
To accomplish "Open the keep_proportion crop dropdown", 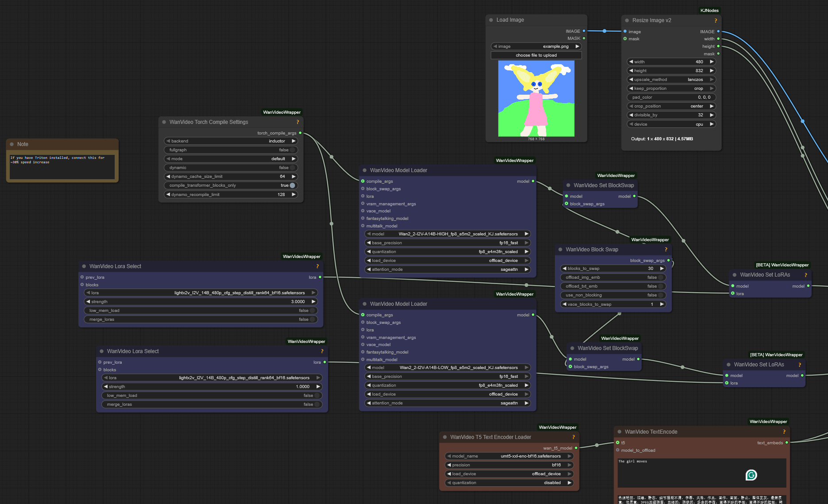I will 671,88.
